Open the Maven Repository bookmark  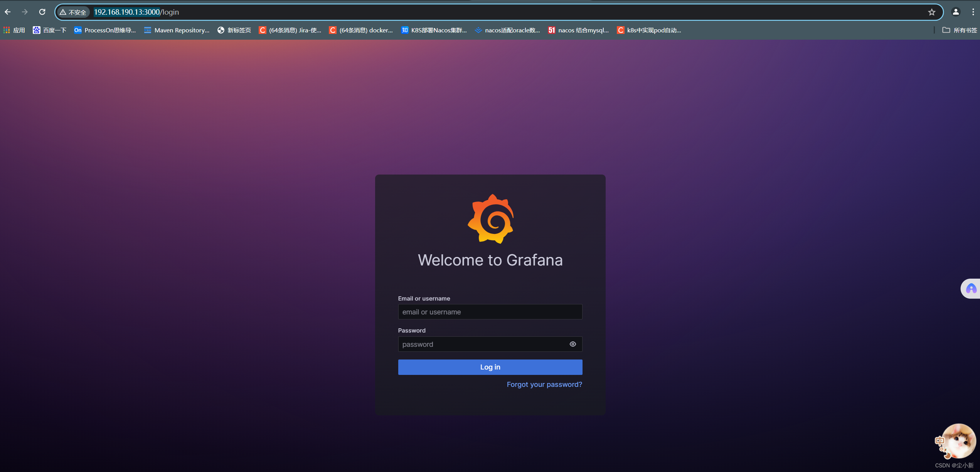177,30
